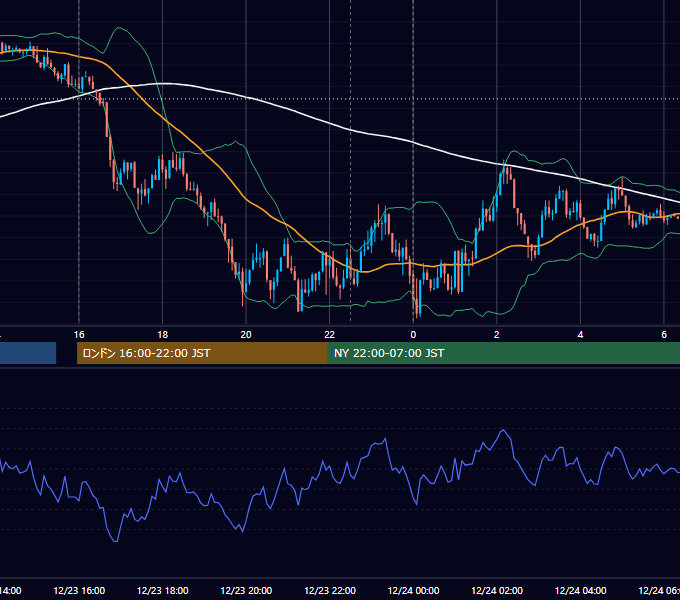Select the NY 22:00-07:00 JST session bar
680x600 pixels.
[503, 353]
